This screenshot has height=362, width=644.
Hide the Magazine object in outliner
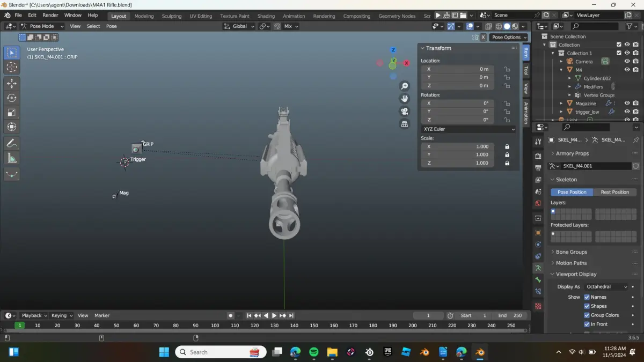pos(627,103)
